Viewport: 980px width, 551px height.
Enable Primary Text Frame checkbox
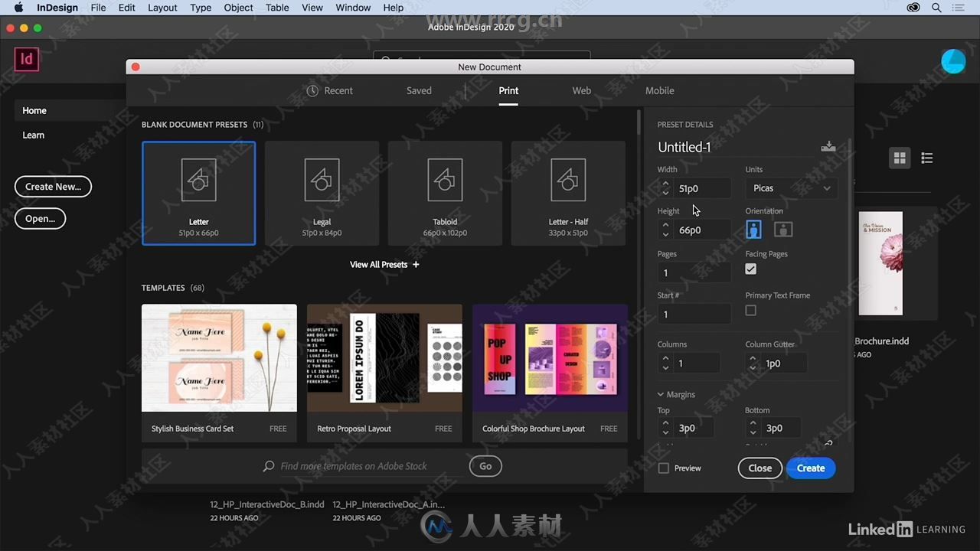(750, 311)
